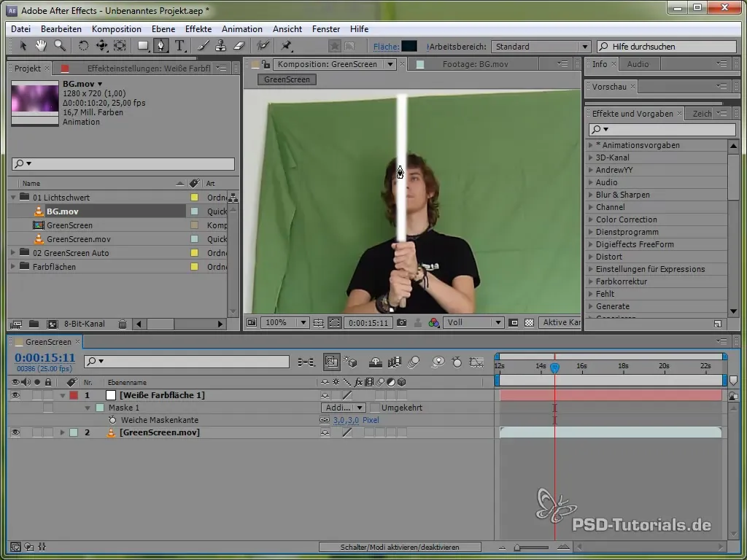Create new folder in Projekt panel
Image resolution: width=747 pixels, height=560 pixels.
click(34, 324)
